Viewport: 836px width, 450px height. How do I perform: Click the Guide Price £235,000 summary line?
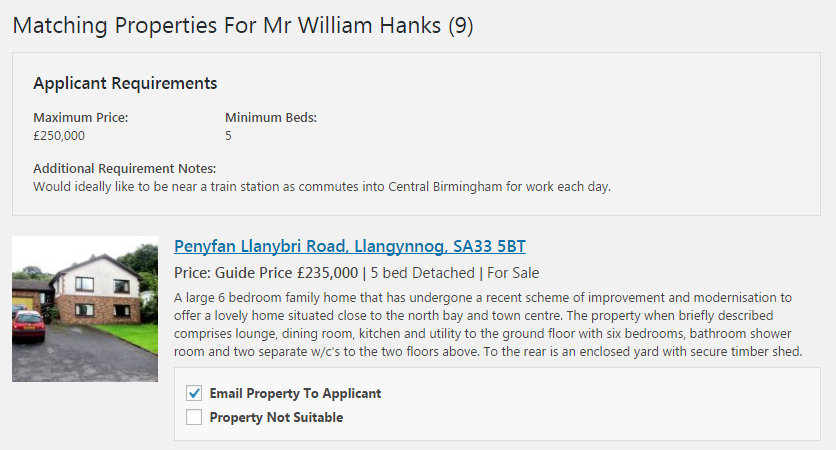coord(357,273)
